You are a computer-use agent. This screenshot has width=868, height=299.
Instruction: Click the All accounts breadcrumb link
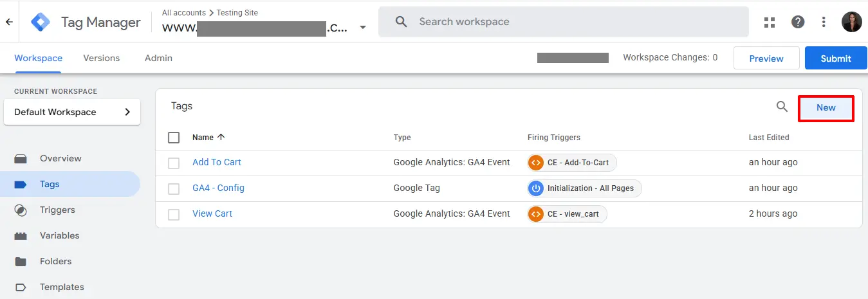tap(184, 13)
